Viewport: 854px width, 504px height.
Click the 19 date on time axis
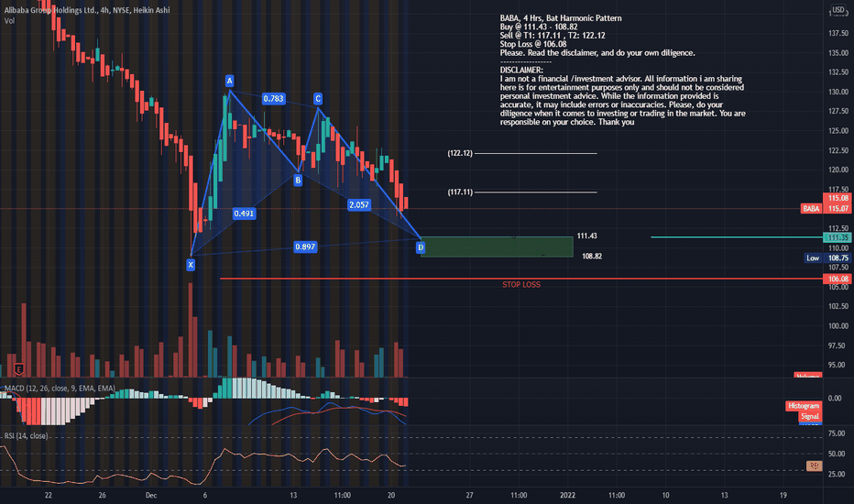click(783, 495)
